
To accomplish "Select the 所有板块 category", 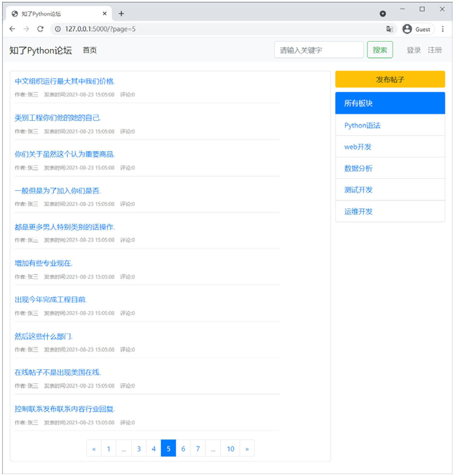I will click(390, 103).
